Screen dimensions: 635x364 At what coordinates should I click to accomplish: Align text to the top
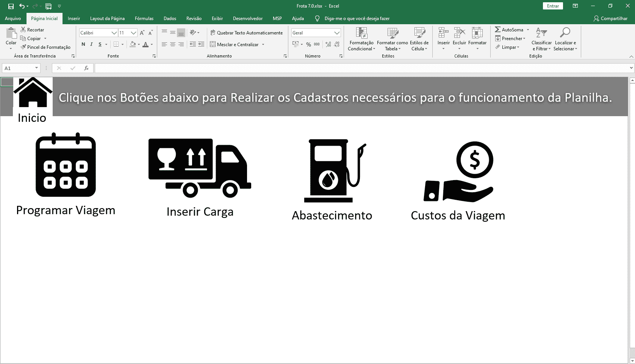click(164, 33)
